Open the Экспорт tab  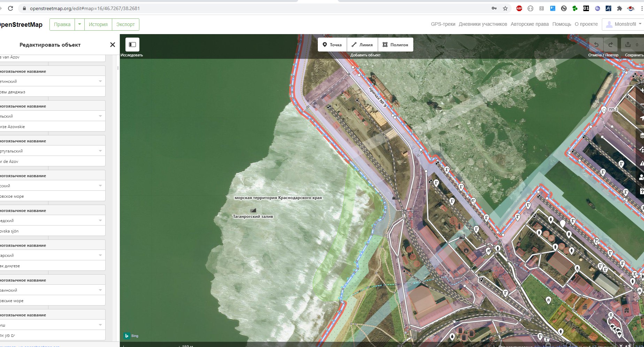pyautogui.click(x=125, y=24)
